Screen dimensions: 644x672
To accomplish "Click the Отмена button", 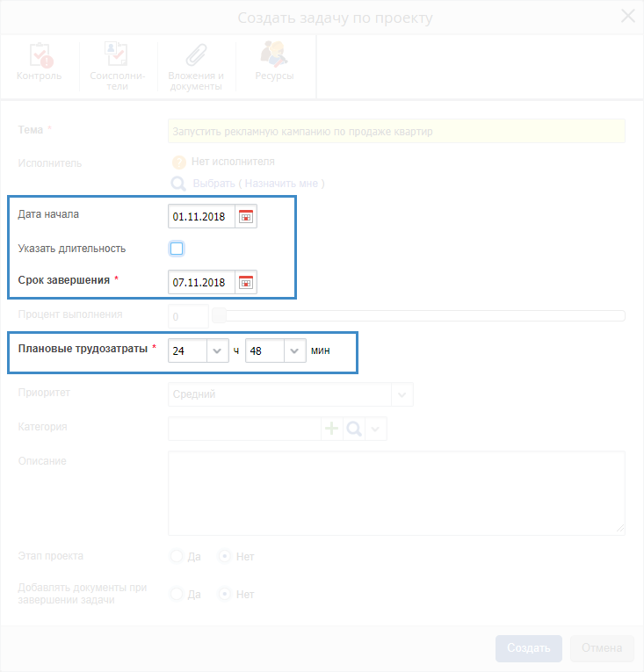I will coord(602,648).
